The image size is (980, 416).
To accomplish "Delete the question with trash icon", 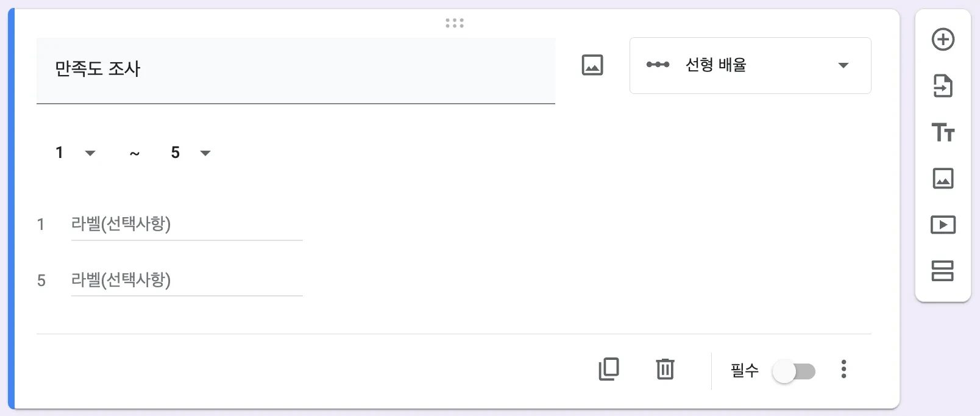I will [x=665, y=369].
